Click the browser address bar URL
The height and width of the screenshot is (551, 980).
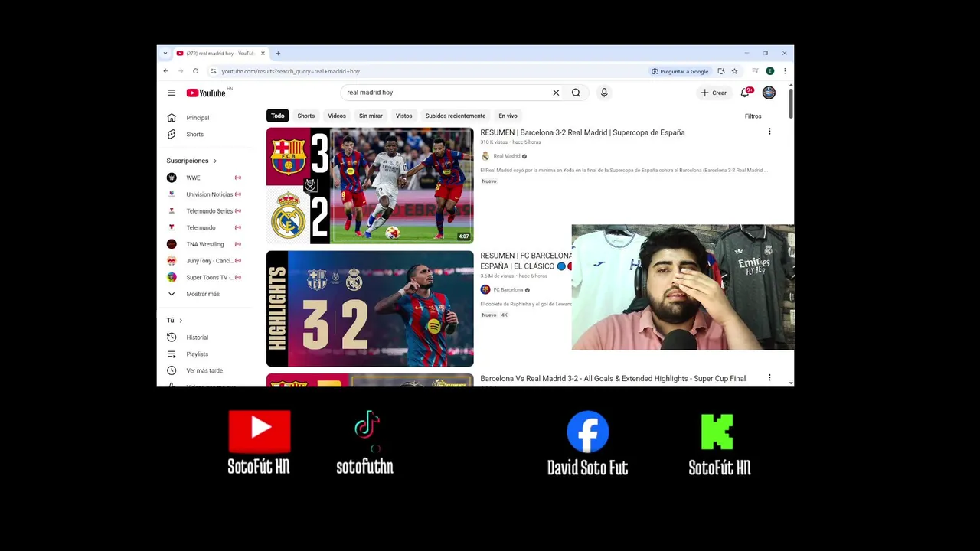[290, 71]
